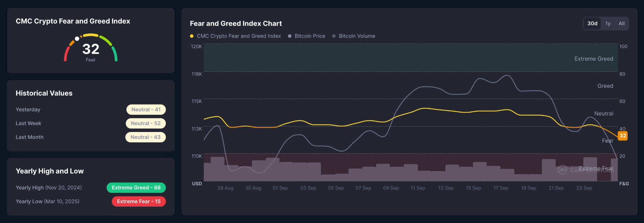Click the Fear and Greed Index Chart title
Screen dimensions: 644x223
(236, 24)
